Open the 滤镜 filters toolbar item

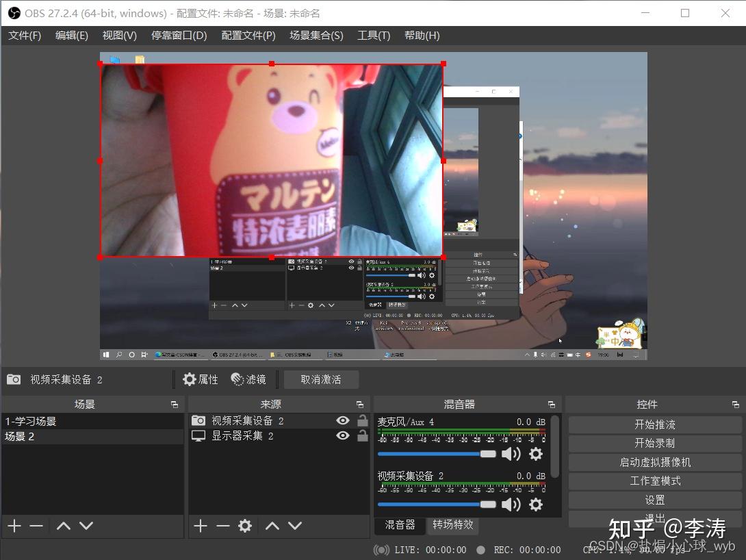(x=248, y=379)
